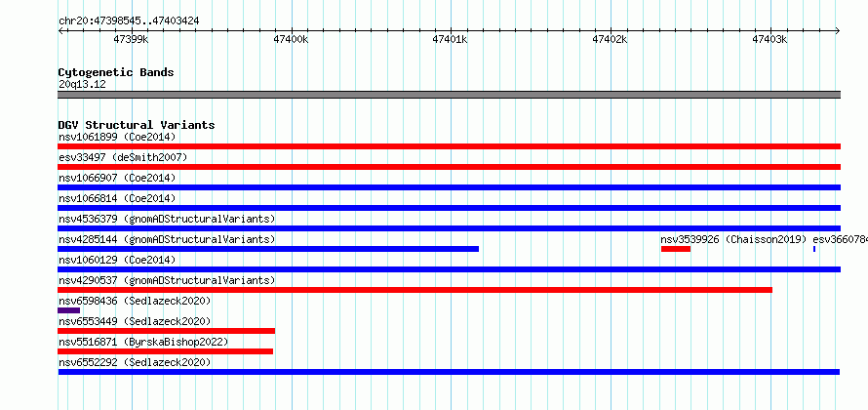The height and width of the screenshot is (410, 868).
Task: Click the nsv6598436 (Sedlazeck2020) label
Action: click(135, 301)
